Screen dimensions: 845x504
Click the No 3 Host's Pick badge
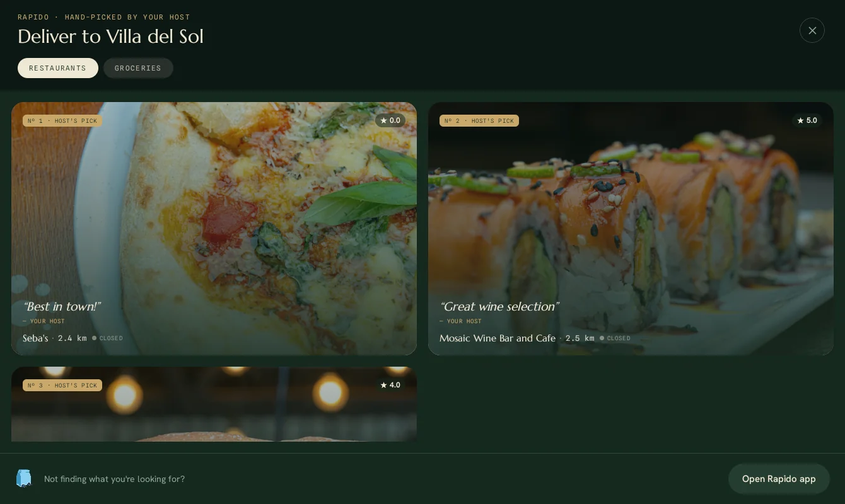(62, 385)
